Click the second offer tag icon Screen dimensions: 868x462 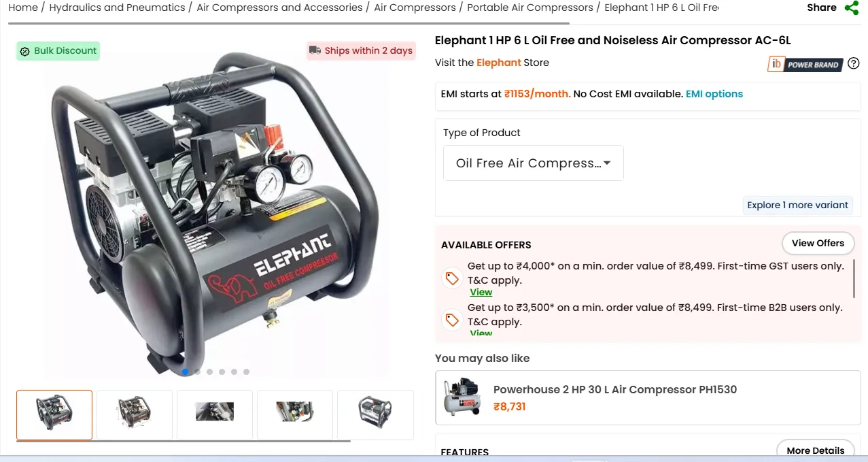pyautogui.click(x=452, y=320)
